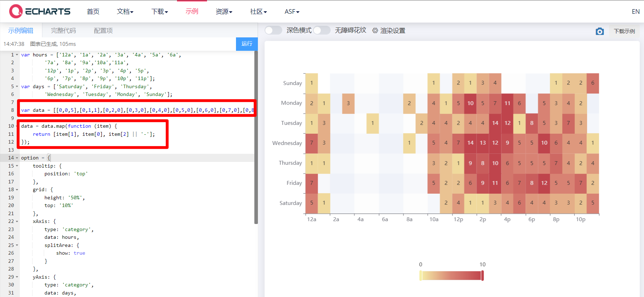Screen dimensions: 644x297
Task: Switch to the 完整代码 tab
Action: tap(63, 31)
